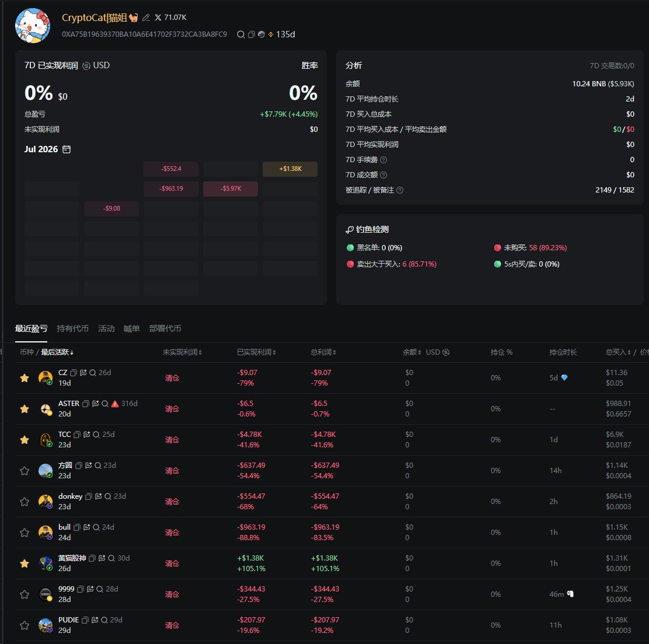Switch to the 持有代币 tab
This screenshot has width=649, height=644.
72,328
